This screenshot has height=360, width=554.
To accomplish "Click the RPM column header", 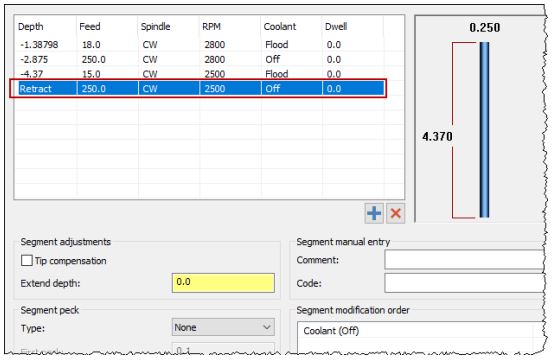I will tap(230, 26).
